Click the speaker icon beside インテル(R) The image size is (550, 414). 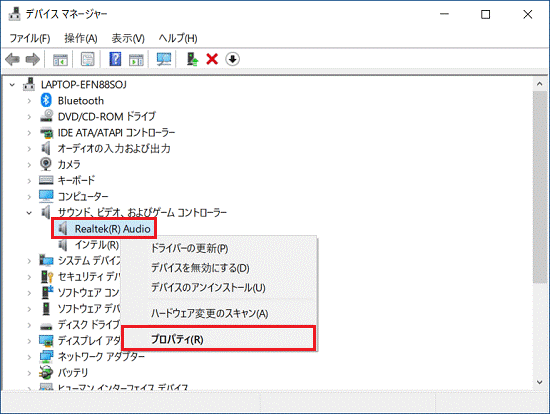(x=63, y=245)
